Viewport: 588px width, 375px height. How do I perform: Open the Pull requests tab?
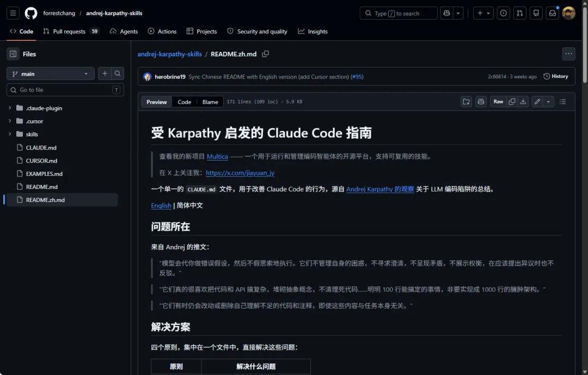71,32
